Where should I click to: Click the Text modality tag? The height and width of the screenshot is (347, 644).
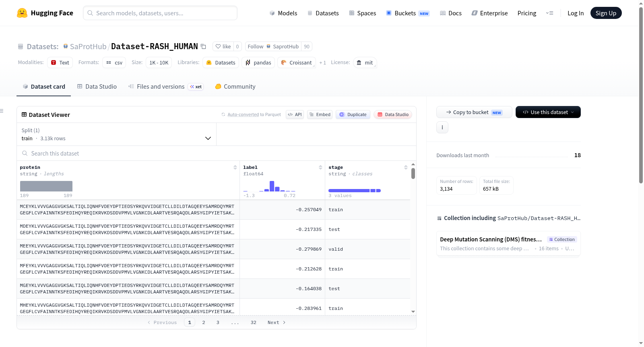click(60, 62)
